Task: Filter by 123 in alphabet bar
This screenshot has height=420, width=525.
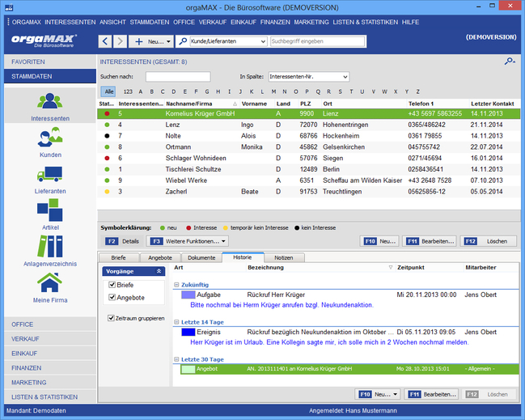Action: coord(128,91)
